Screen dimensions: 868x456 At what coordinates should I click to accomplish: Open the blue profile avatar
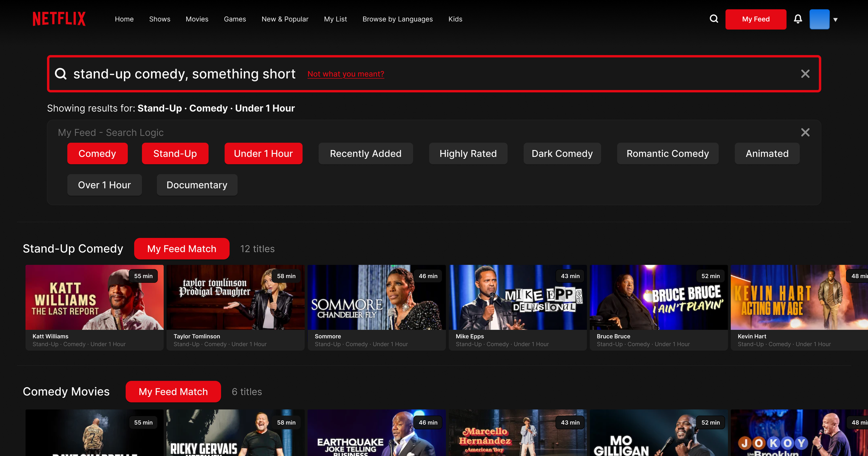(819, 19)
